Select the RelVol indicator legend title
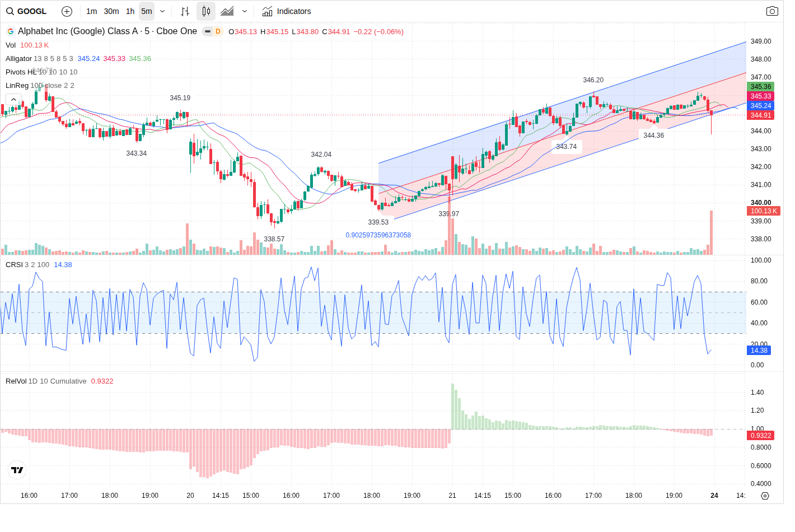Image resolution: width=795 pixels, height=532 pixels. point(16,381)
